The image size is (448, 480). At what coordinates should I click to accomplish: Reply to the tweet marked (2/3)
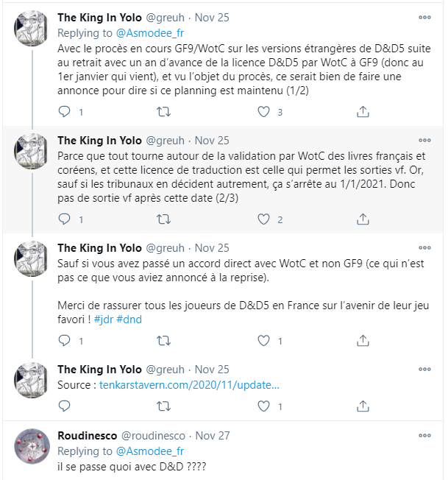click(64, 219)
